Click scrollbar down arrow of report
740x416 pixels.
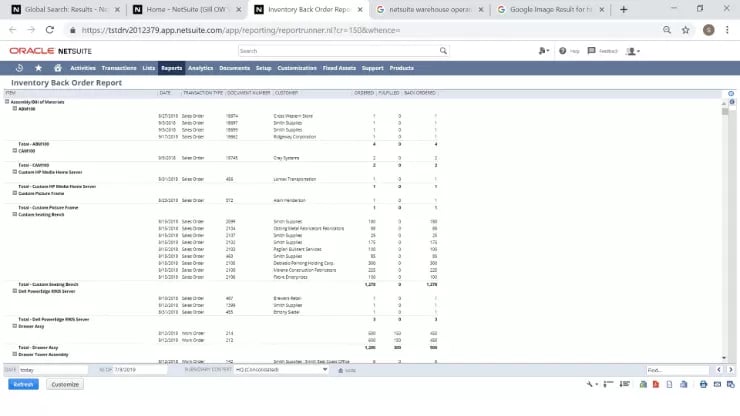point(724,358)
